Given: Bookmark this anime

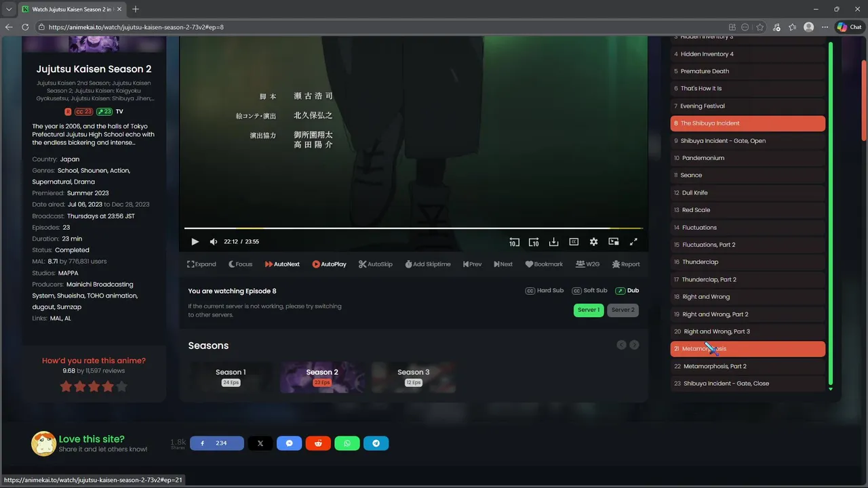Looking at the screenshot, I should tap(544, 264).
